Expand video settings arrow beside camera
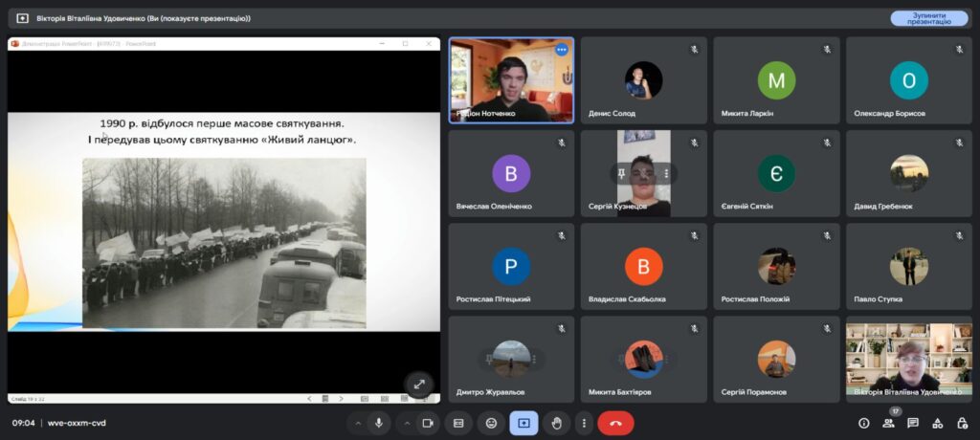 (407, 423)
